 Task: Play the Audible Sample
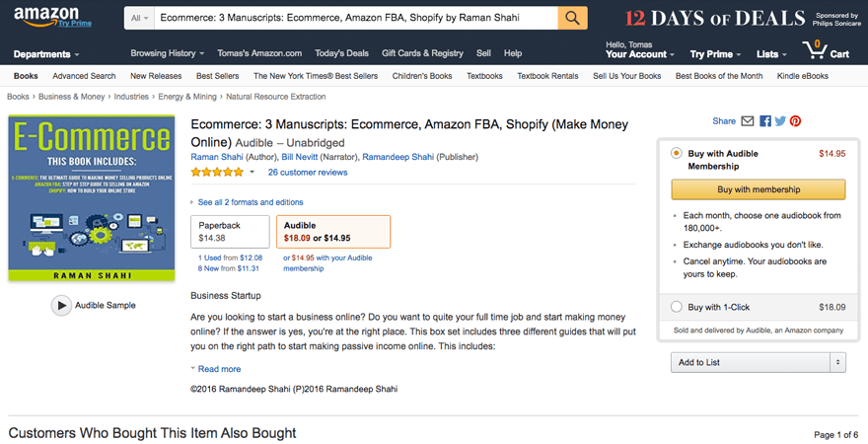click(62, 306)
